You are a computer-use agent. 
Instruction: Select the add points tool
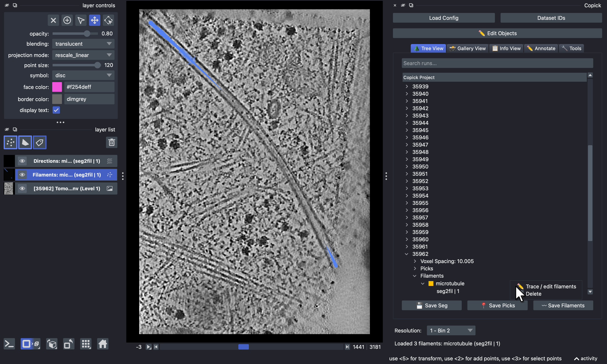(67, 20)
